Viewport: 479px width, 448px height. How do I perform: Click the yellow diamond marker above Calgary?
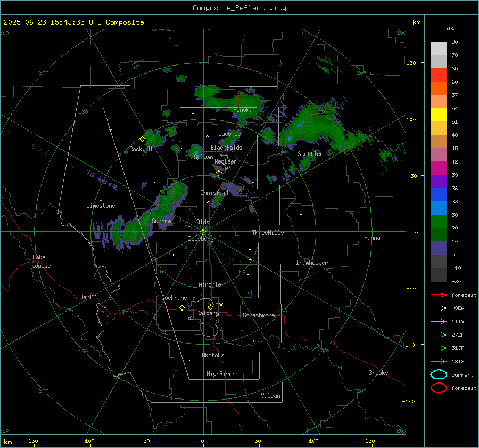pos(210,307)
